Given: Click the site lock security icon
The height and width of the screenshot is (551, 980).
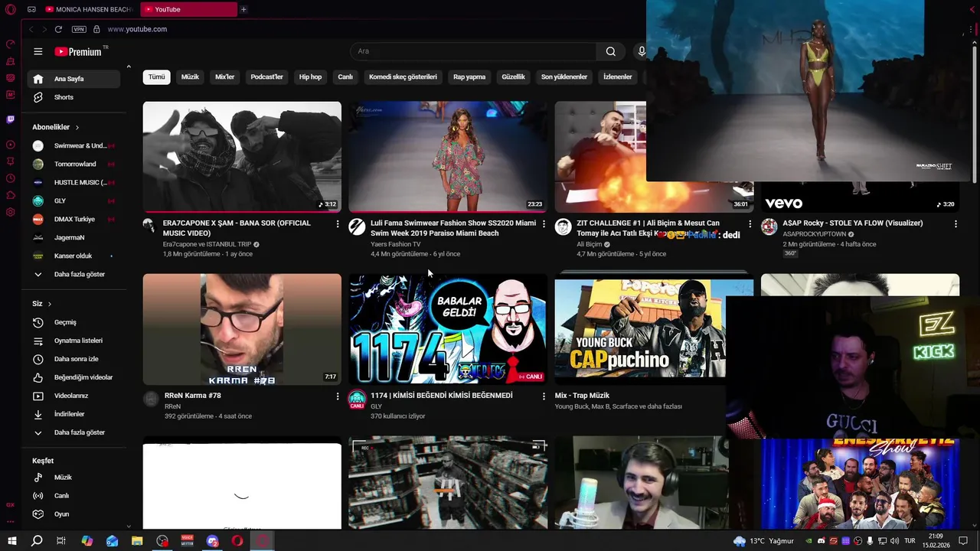Looking at the screenshot, I should [x=96, y=29].
